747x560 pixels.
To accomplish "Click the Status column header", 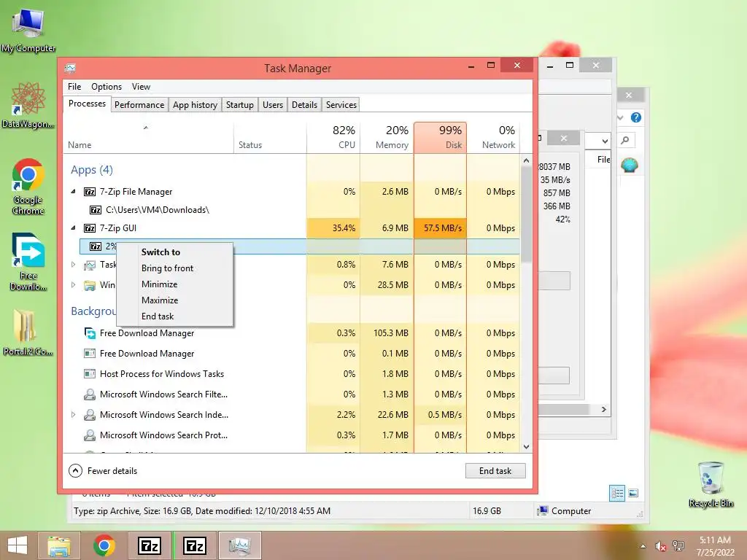I will tap(270, 137).
